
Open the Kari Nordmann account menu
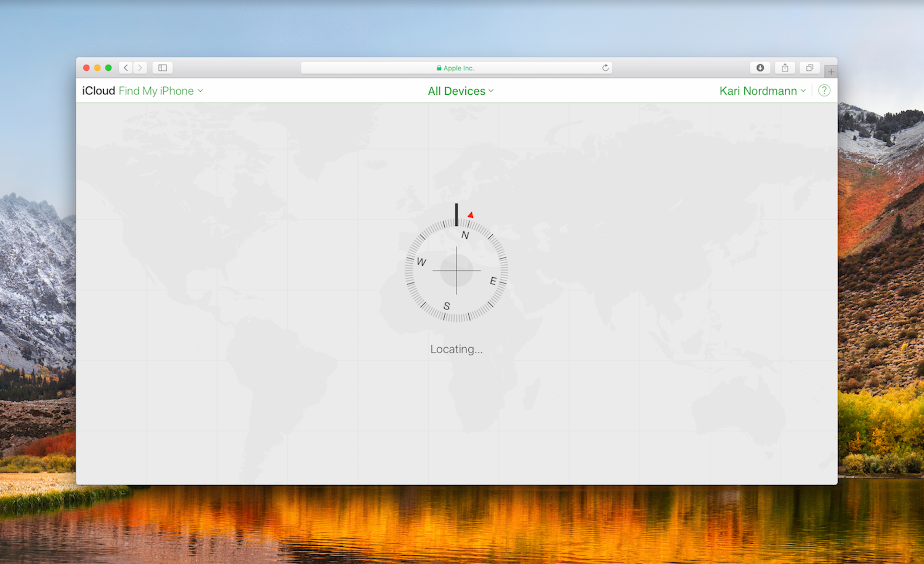click(x=762, y=91)
